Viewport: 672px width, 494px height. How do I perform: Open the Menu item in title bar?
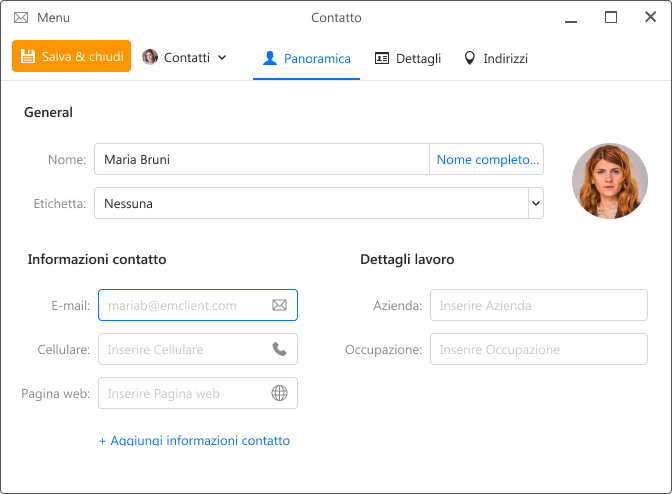click(x=53, y=18)
